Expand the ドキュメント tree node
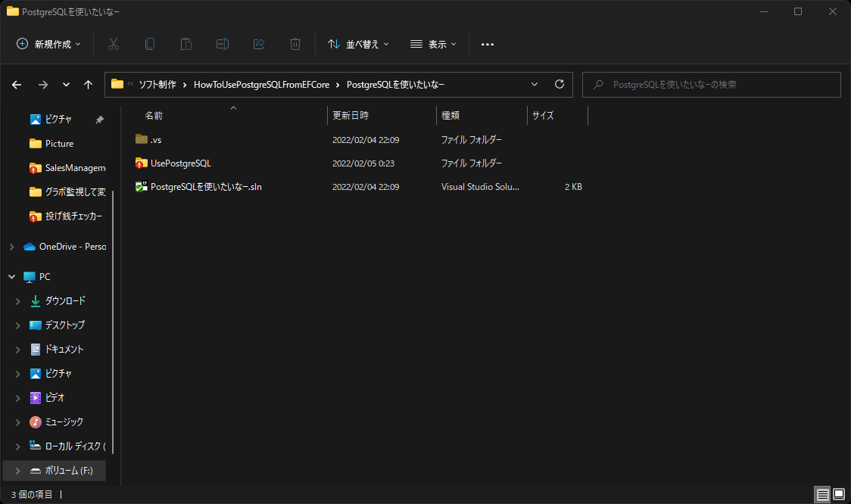 point(18,350)
